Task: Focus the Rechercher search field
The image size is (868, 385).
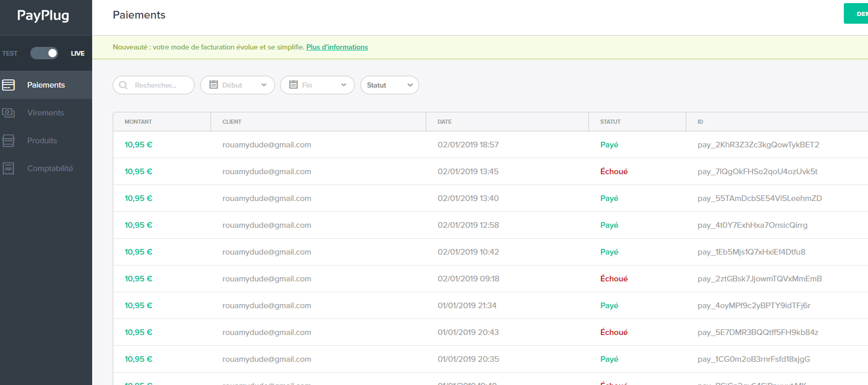Action: (x=153, y=85)
